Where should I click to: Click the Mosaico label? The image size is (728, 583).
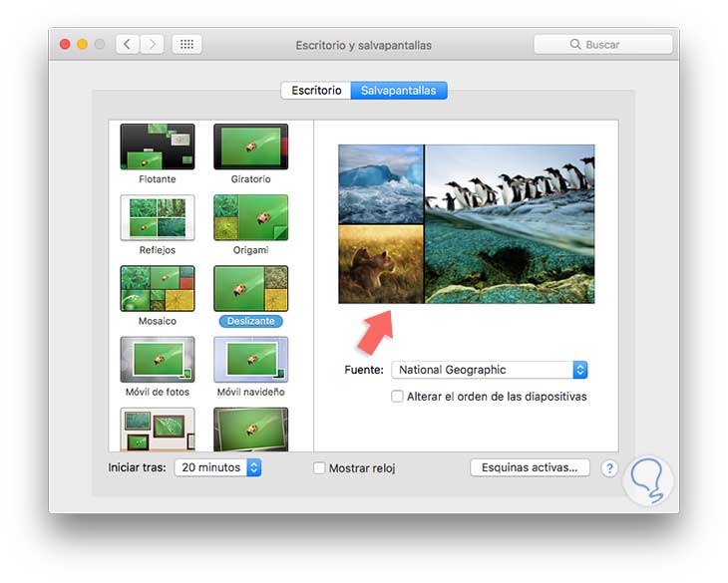pyautogui.click(x=158, y=321)
